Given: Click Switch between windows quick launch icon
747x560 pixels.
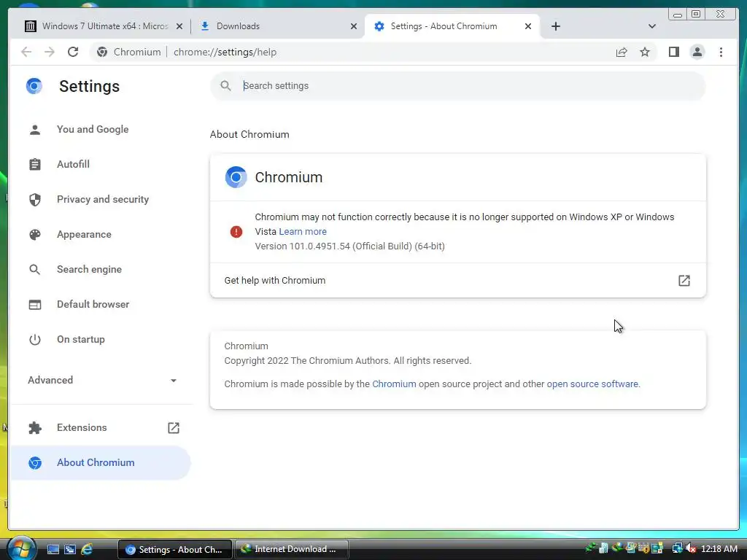Looking at the screenshot, I should point(70,549).
